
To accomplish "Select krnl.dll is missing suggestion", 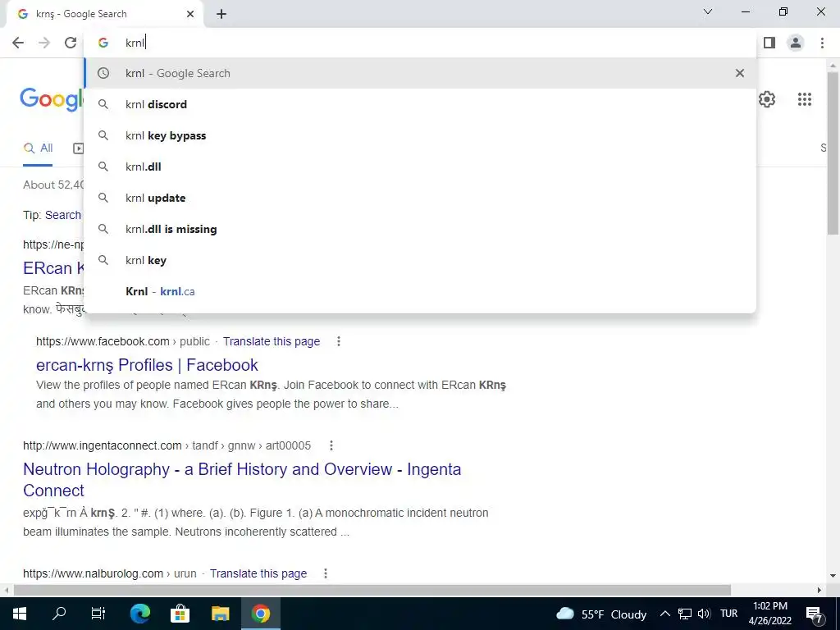I will [x=420, y=229].
